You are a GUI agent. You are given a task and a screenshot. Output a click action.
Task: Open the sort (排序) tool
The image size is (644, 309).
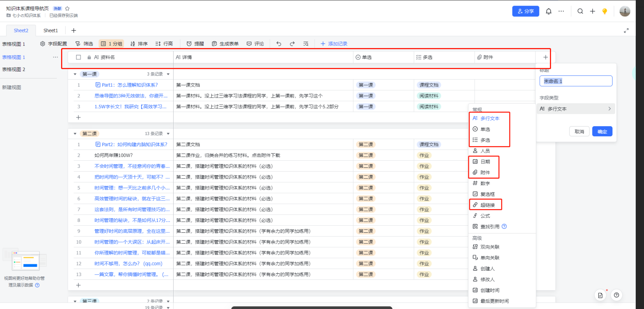[x=139, y=44]
